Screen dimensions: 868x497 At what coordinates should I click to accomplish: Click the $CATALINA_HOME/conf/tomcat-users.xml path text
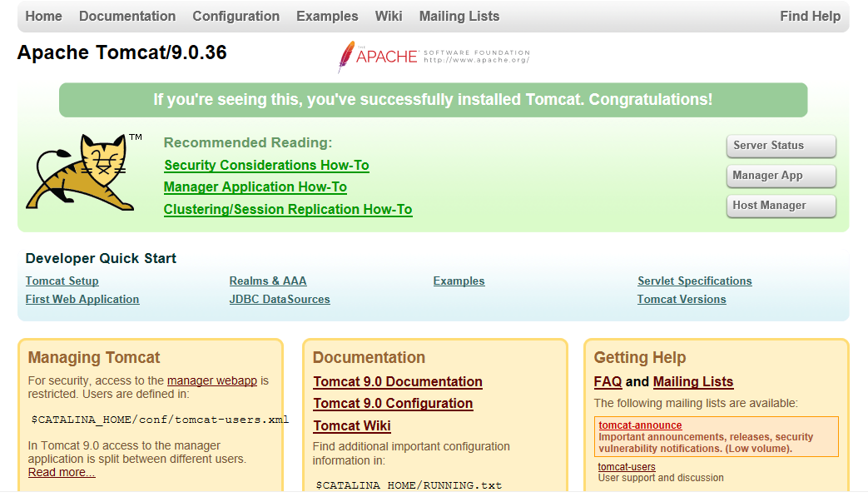(160, 420)
